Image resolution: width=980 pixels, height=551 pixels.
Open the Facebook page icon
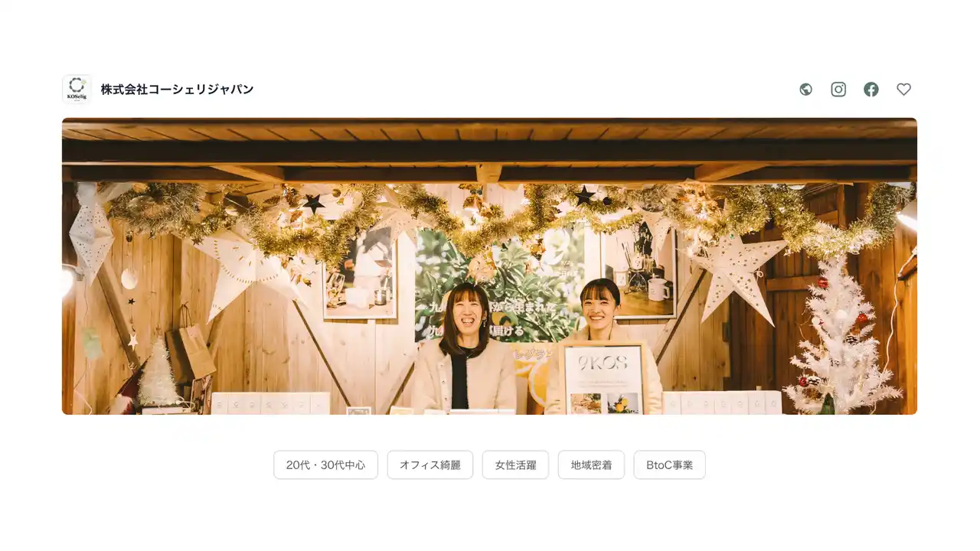[871, 90]
